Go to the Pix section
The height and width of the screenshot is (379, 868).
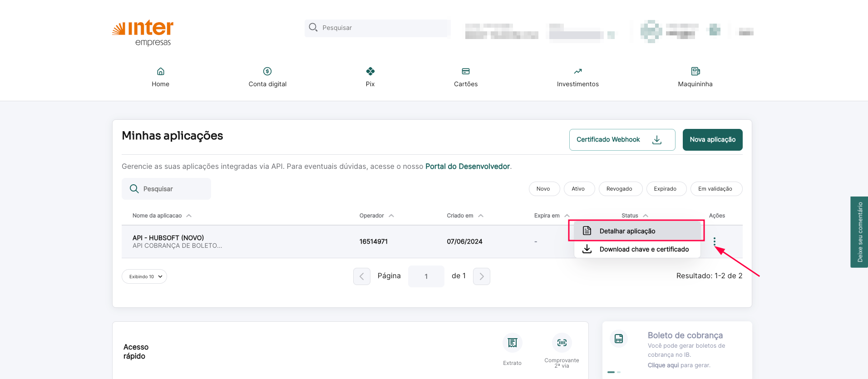pyautogui.click(x=370, y=77)
